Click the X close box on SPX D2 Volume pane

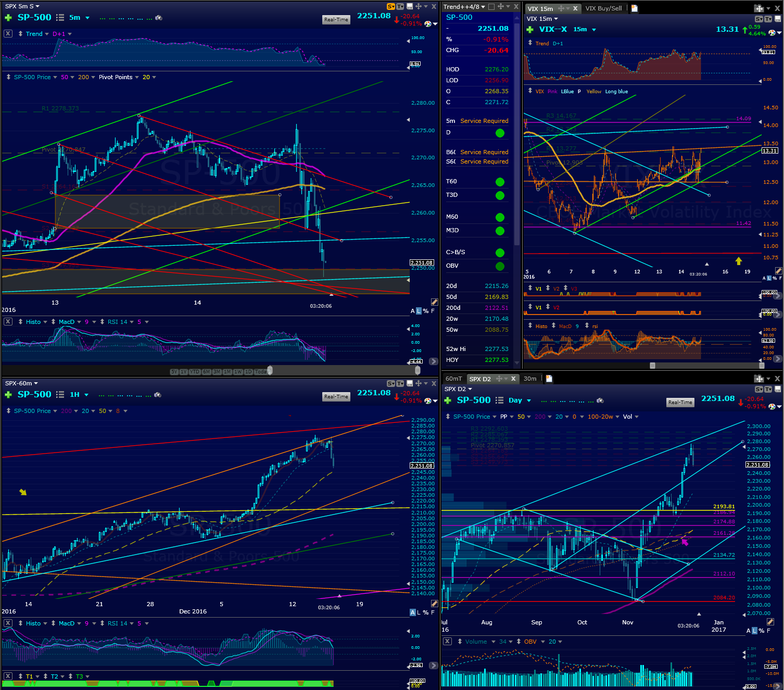tap(447, 641)
